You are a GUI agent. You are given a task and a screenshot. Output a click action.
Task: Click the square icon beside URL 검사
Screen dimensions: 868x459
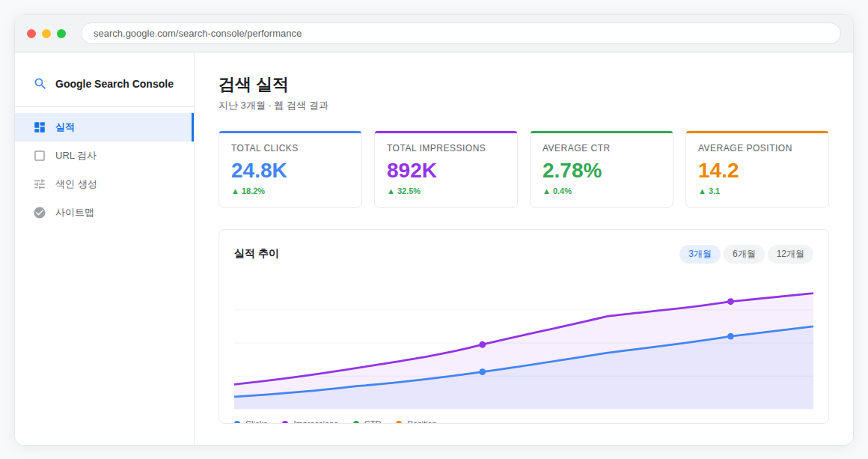coord(40,156)
